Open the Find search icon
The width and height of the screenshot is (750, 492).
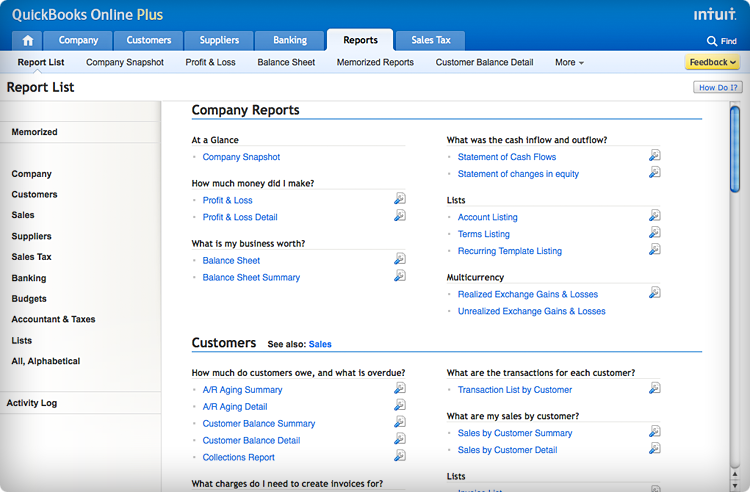(x=712, y=41)
